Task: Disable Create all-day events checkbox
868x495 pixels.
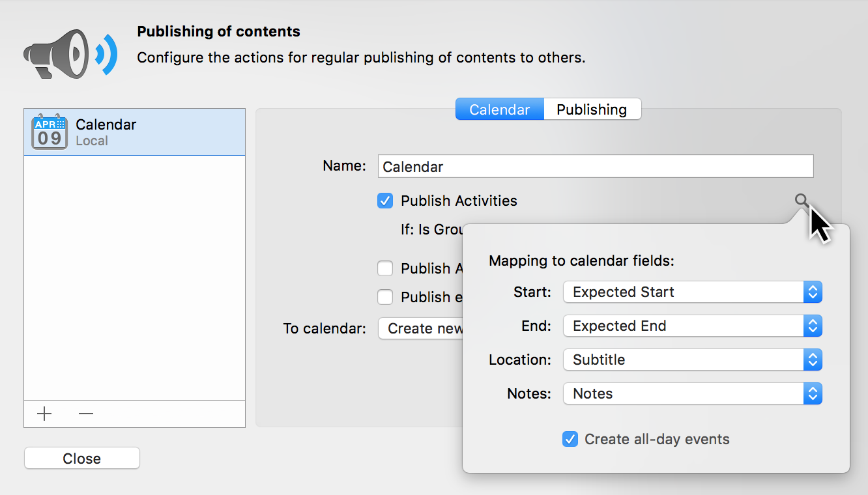Action: point(570,439)
